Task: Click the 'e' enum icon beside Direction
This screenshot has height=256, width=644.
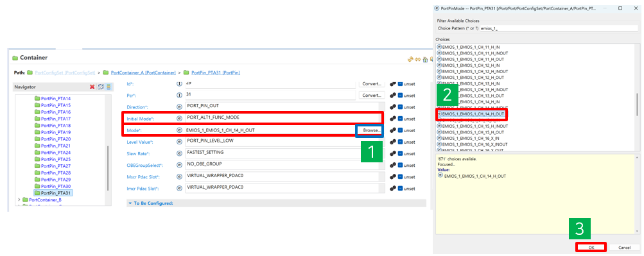Action: [179, 107]
